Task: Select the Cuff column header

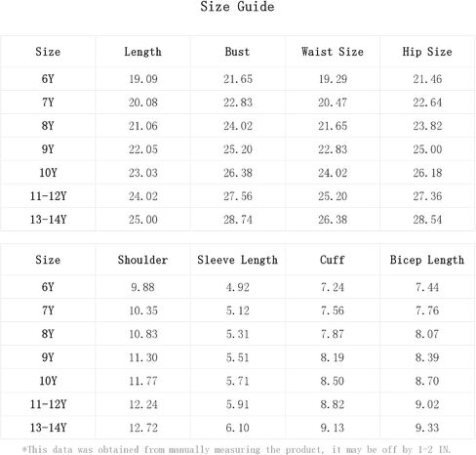Action: [x=333, y=260]
